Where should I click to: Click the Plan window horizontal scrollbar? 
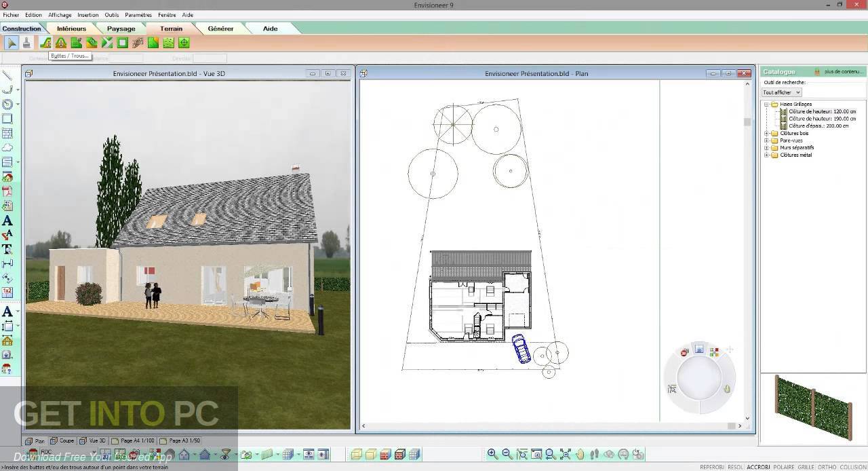click(x=551, y=426)
